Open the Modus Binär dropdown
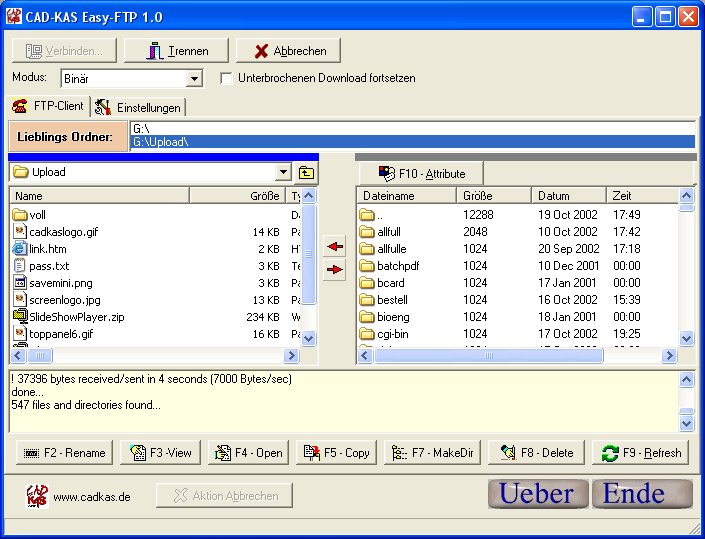705x539 pixels. point(194,78)
